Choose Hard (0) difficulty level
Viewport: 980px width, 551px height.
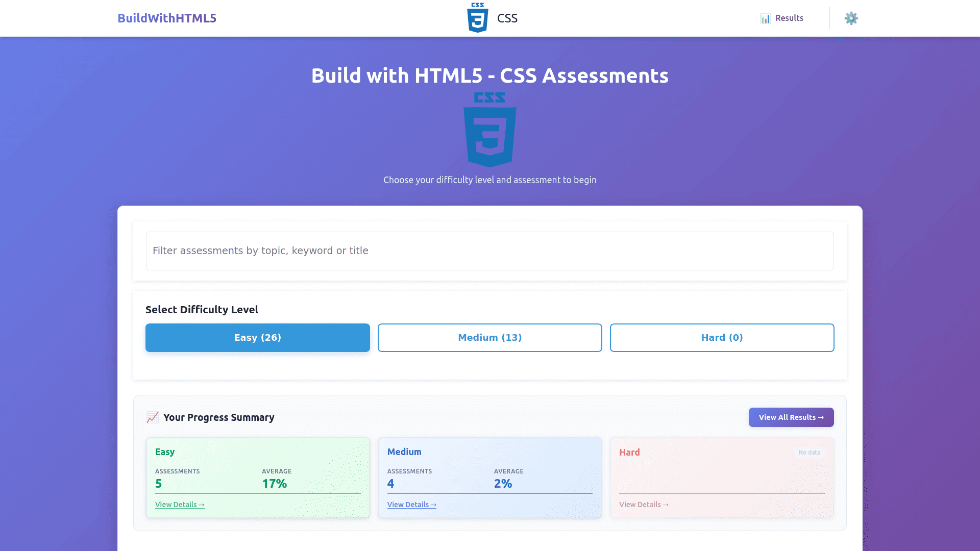pos(722,338)
